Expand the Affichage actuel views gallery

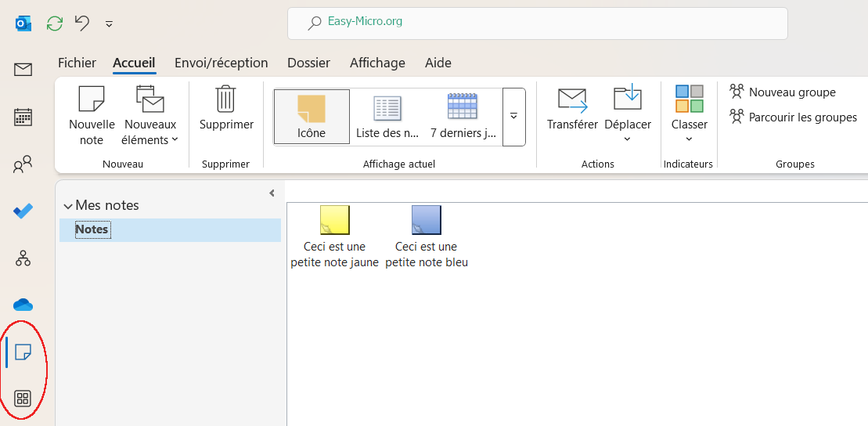point(513,117)
